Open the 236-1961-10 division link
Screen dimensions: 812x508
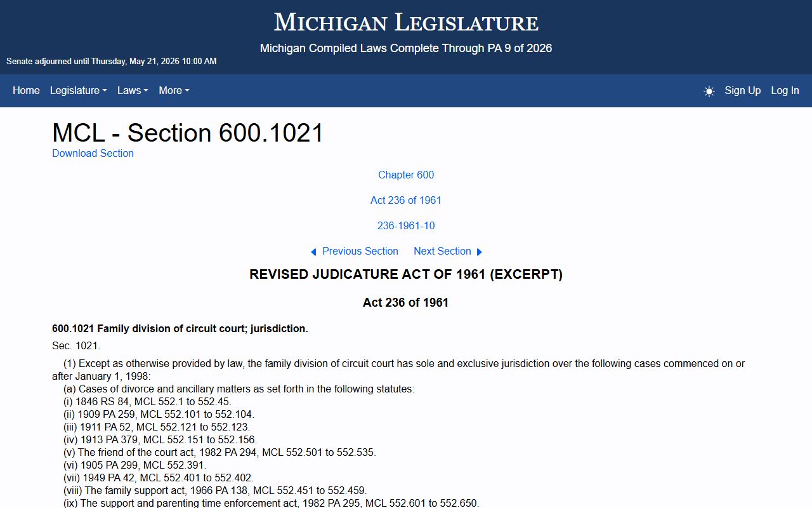click(x=406, y=225)
